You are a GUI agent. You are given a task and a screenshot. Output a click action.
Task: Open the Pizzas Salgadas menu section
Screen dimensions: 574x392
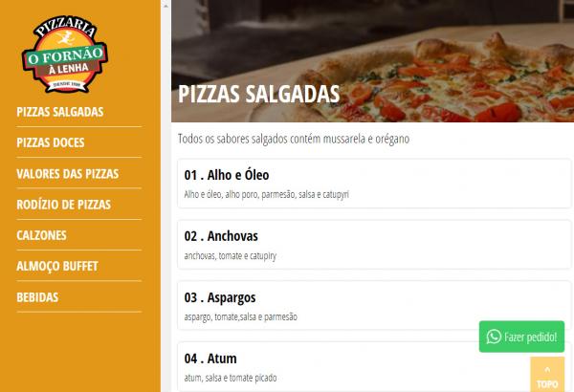point(60,112)
